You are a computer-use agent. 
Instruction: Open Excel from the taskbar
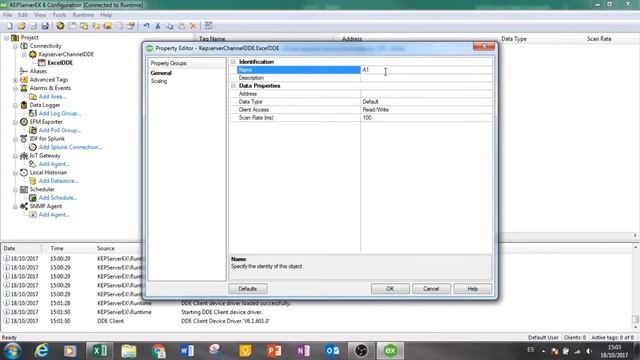(99, 351)
